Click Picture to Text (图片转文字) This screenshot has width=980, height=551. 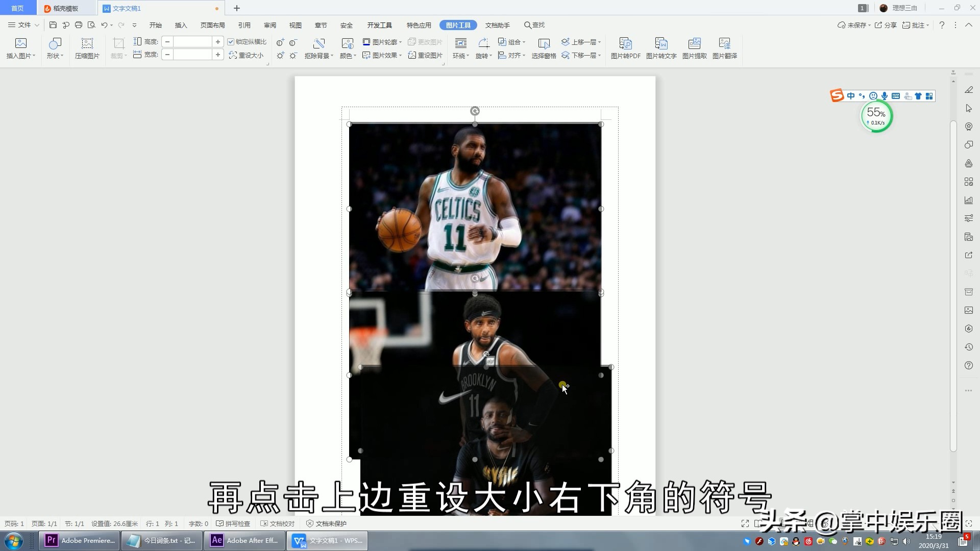661,48
